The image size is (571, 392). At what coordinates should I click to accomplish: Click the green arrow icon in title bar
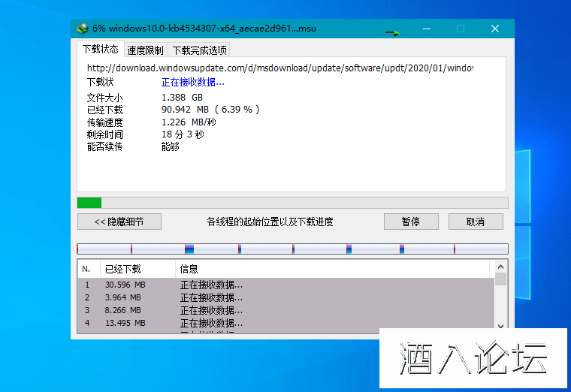(x=393, y=33)
